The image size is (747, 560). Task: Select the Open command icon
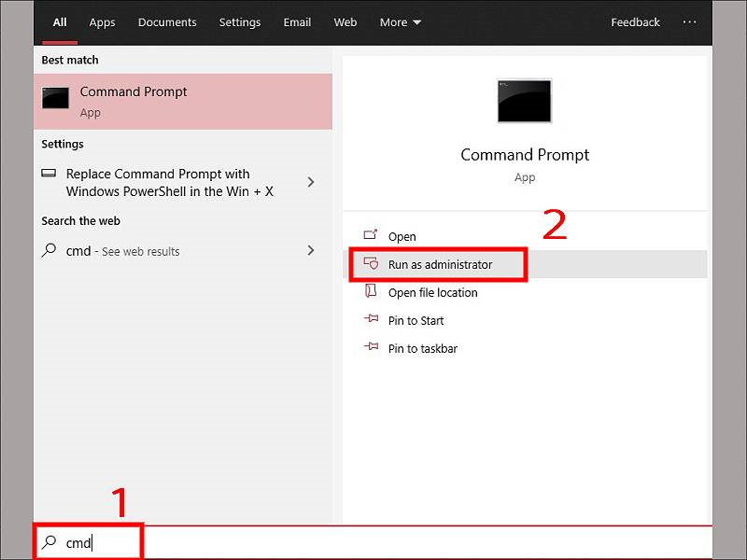(369, 236)
